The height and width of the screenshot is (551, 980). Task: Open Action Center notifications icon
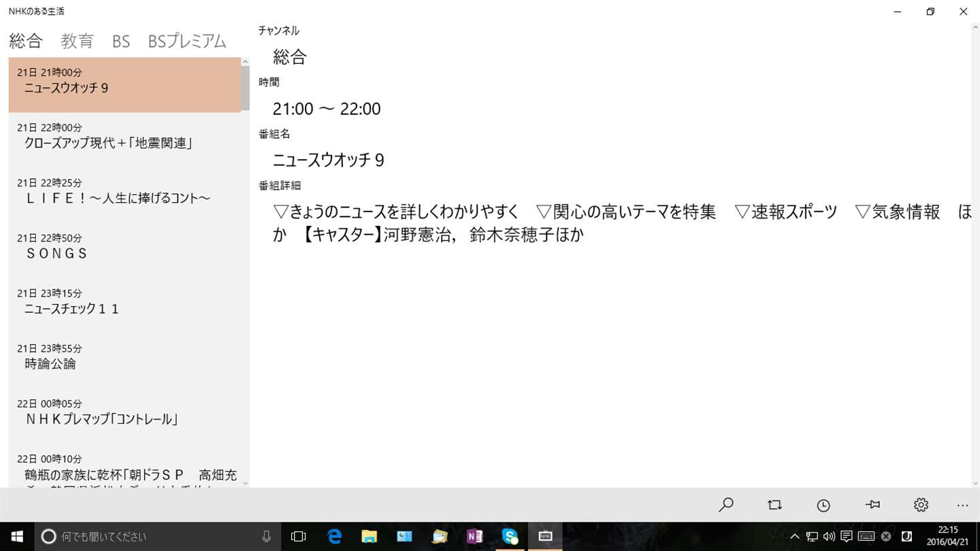coord(847,537)
